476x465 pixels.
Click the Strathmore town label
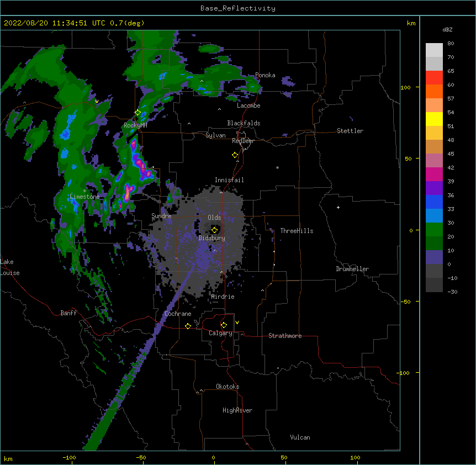pos(285,336)
